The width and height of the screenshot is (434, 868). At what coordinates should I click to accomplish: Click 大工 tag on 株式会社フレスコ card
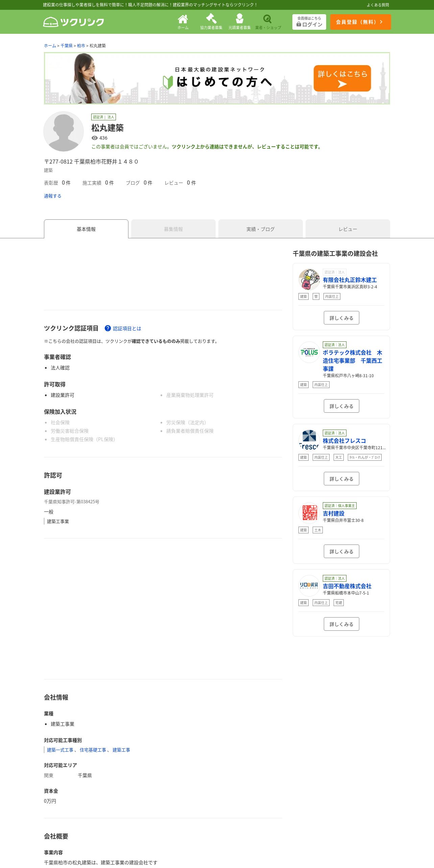point(339,457)
